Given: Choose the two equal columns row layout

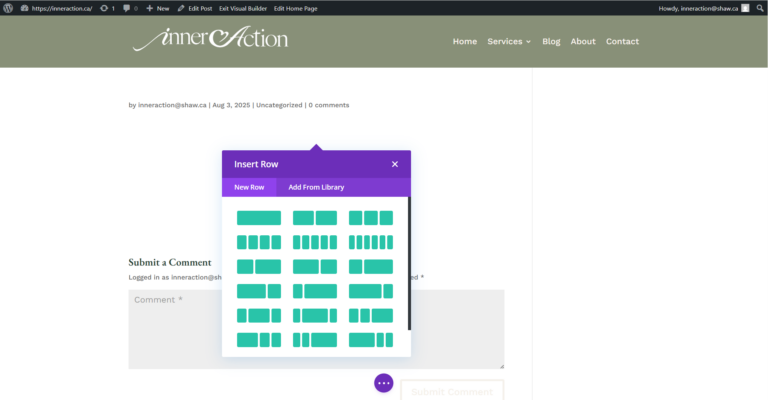Looking at the screenshot, I should tap(315, 218).
